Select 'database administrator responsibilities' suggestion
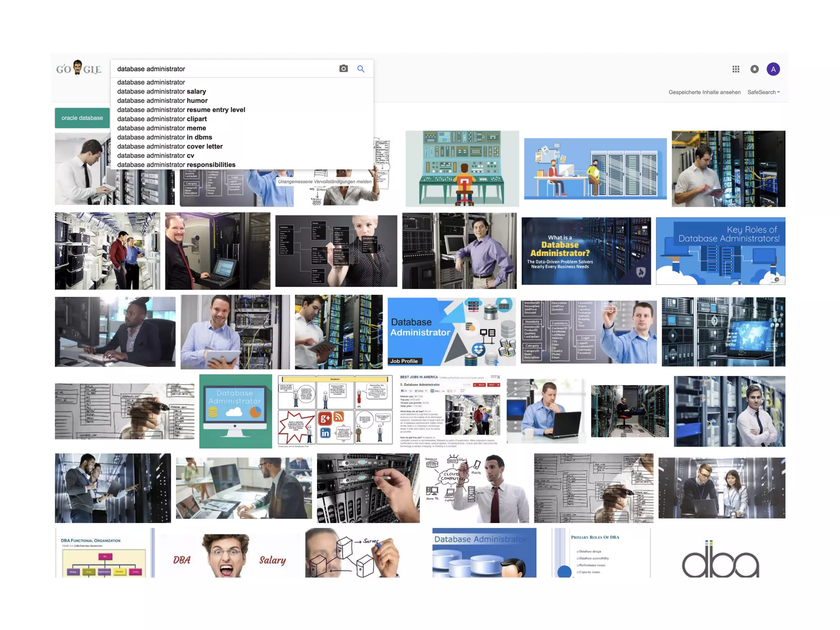Viewport: 840px width, 630px height. 176,164
